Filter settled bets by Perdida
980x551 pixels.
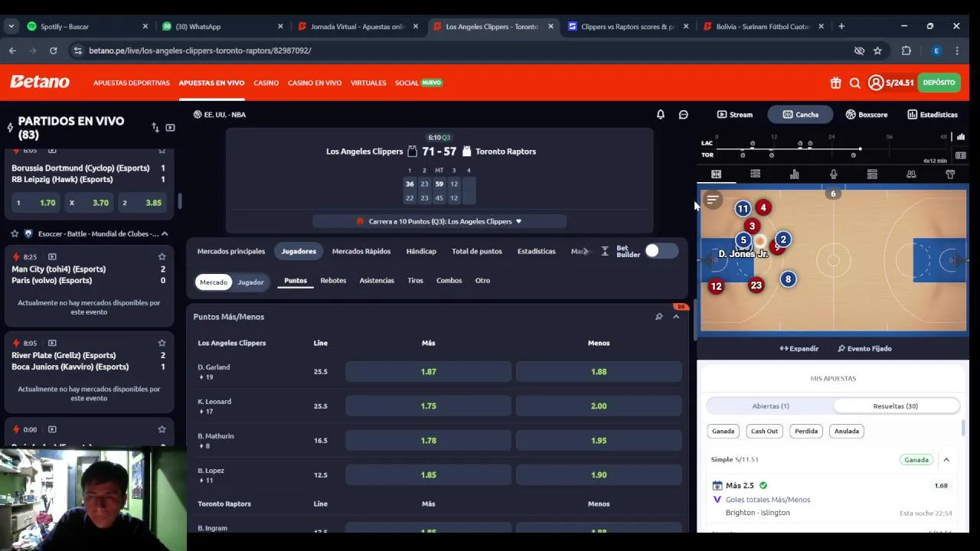click(806, 431)
